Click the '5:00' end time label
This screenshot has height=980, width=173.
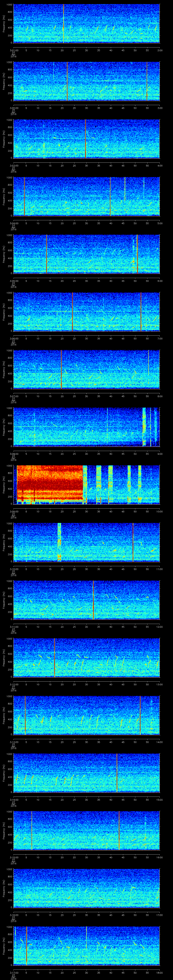point(160,223)
